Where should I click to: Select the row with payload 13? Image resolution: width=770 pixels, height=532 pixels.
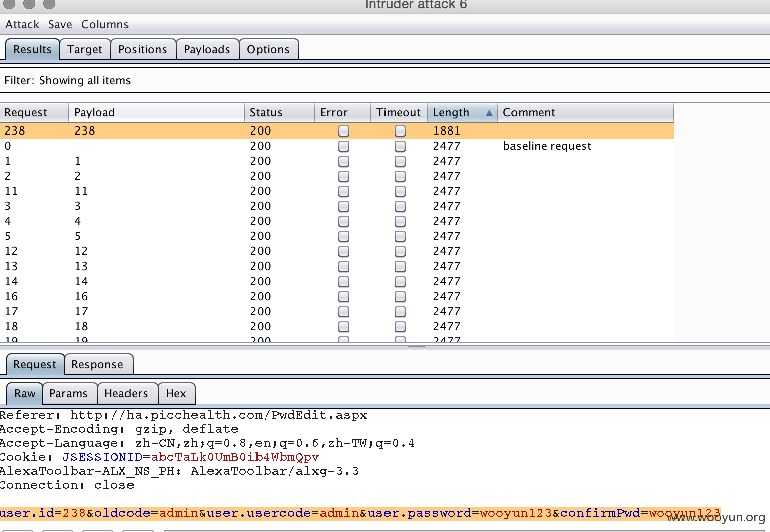[x=336, y=266]
